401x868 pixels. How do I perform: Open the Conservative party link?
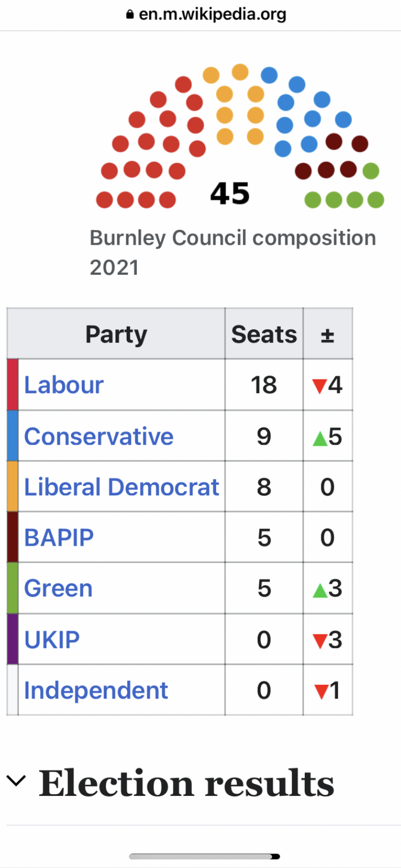click(x=99, y=436)
